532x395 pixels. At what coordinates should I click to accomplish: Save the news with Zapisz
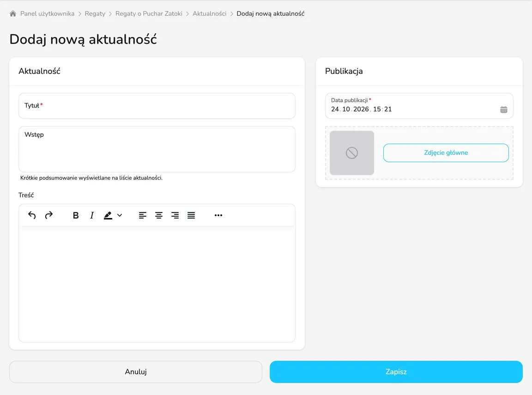(x=396, y=372)
